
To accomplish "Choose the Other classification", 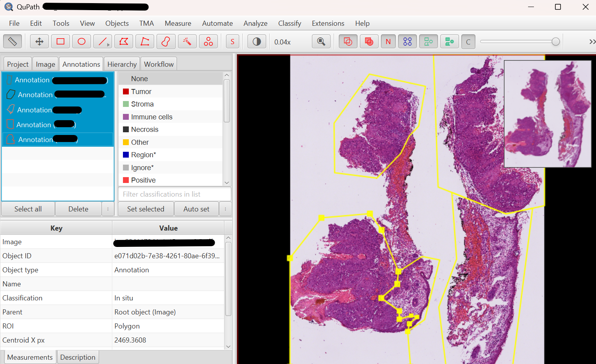I will [171, 142].
